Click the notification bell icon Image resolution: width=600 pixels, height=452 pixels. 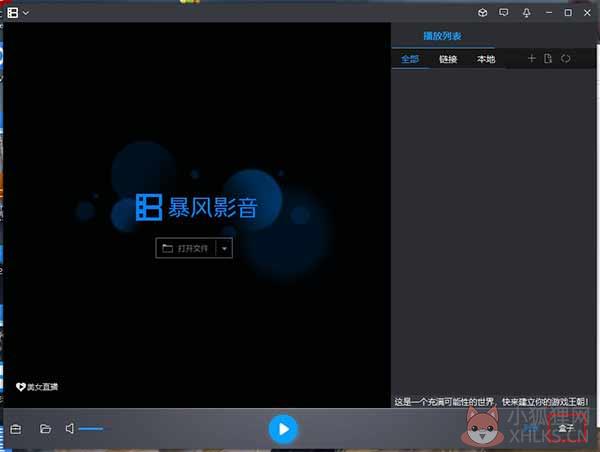click(x=527, y=13)
